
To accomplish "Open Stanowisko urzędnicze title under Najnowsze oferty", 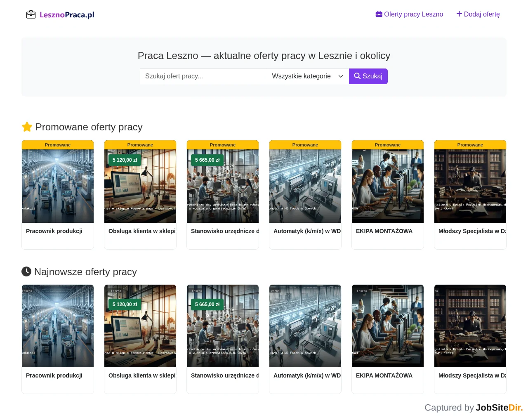I will tap(225, 375).
